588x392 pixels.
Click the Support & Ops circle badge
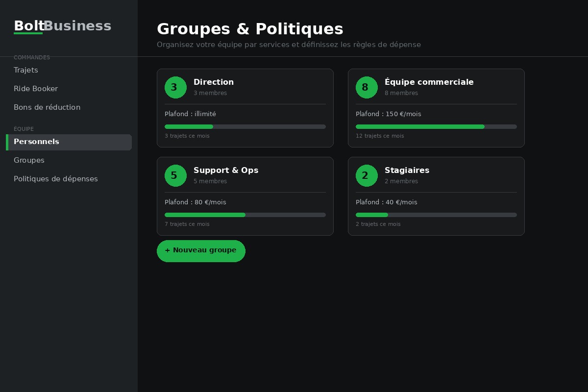175,175
